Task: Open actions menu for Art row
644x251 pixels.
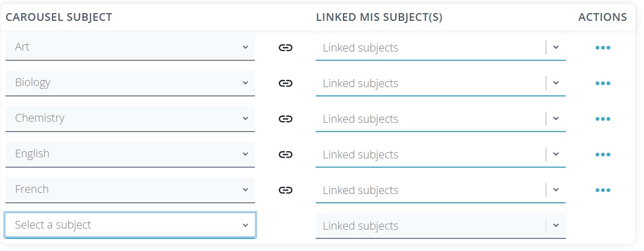Action: 602,48
